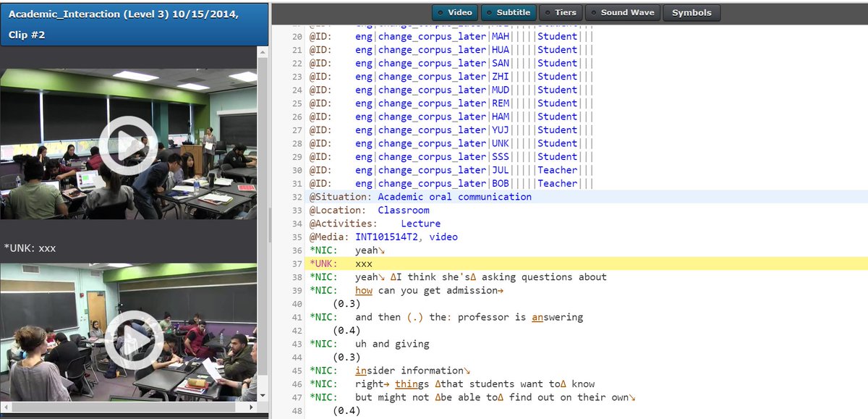
Task: Toggle the Tiers display button
Action: 561,12
